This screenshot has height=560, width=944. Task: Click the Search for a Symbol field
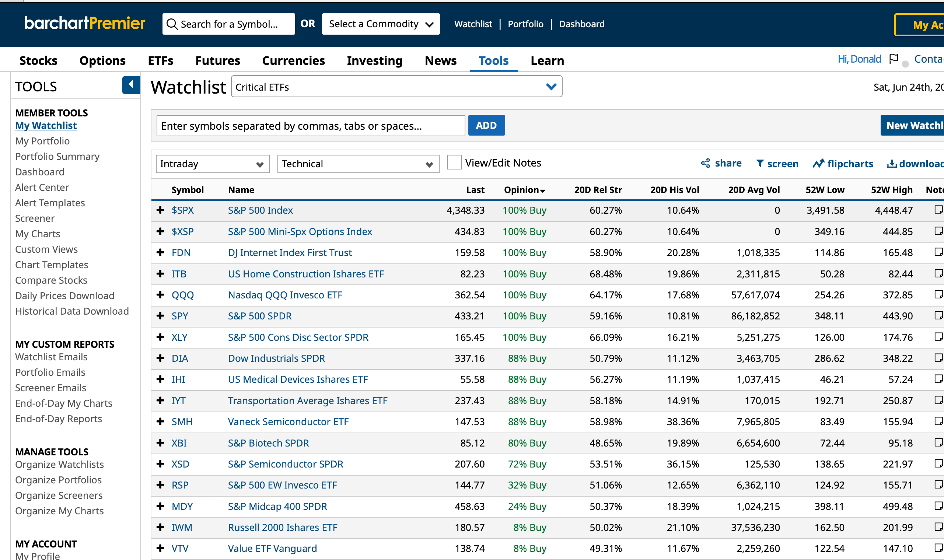coord(229,24)
